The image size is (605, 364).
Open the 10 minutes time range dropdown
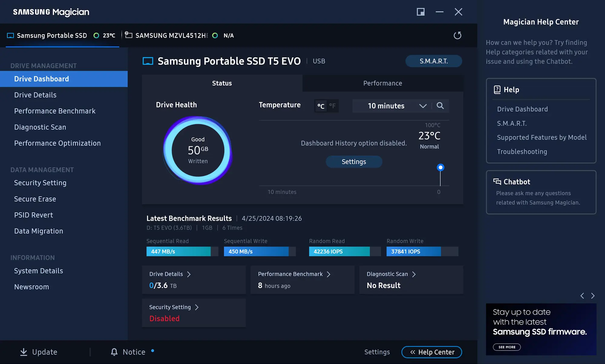point(392,106)
